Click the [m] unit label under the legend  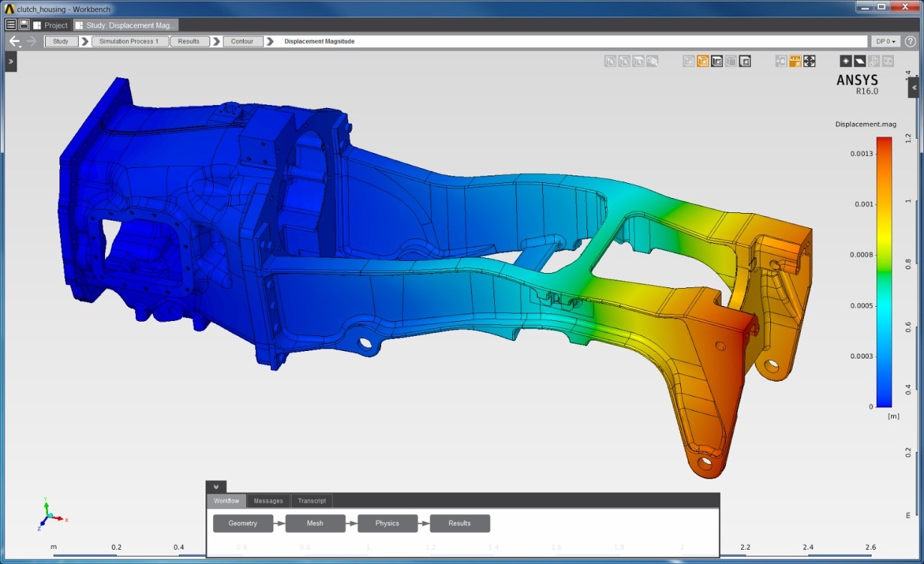tap(893, 415)
